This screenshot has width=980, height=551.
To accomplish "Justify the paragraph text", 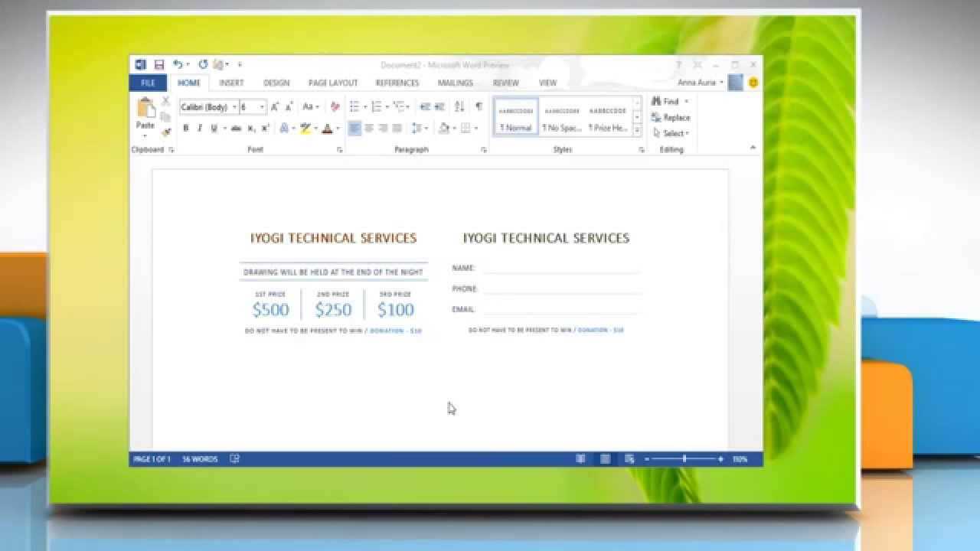I will (x=397, y=129).
